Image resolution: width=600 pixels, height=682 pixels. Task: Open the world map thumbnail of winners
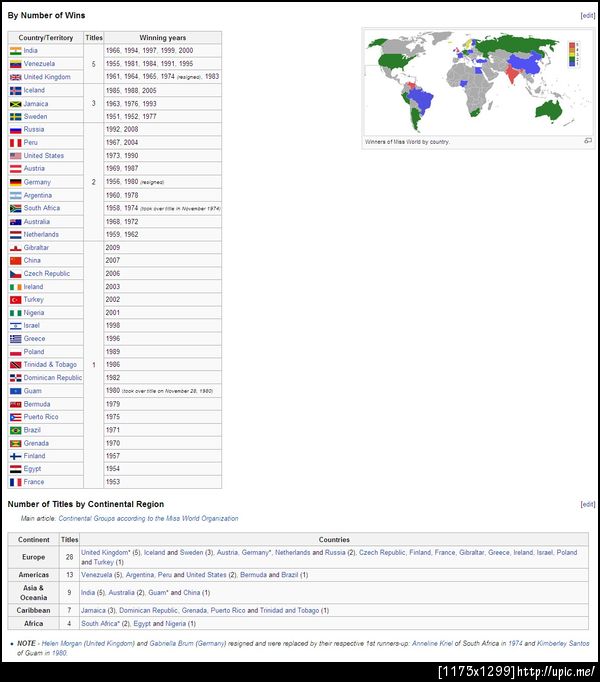(478, 83)
